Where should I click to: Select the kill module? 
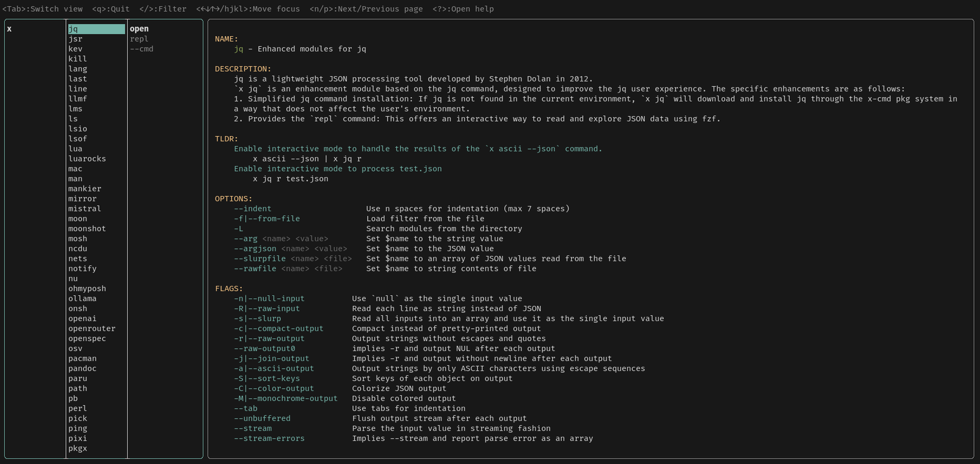click(x=77, y=59)
